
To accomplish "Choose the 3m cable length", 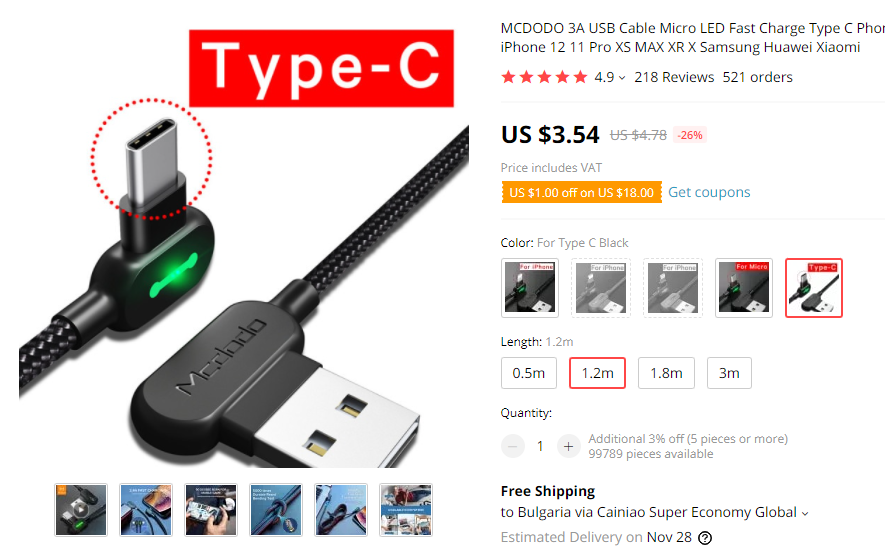I will pyautogui.click(x=729, y=373).
